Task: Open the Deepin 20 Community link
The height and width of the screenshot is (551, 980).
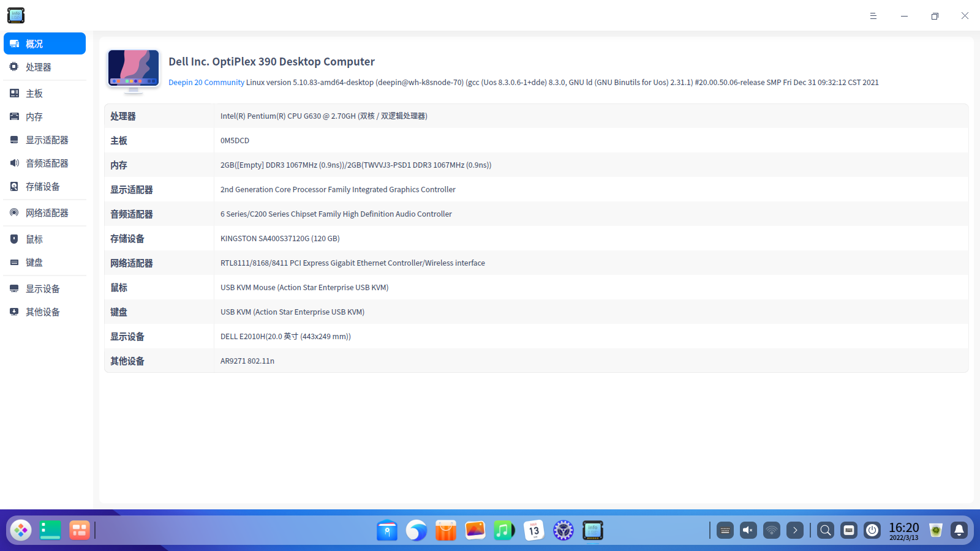Action: point(206,83)
